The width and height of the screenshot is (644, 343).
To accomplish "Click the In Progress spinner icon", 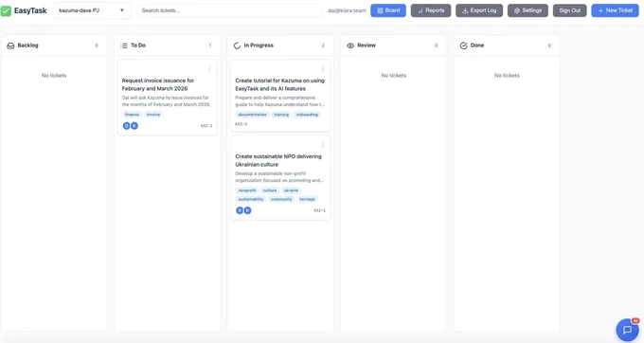I will pyautogui.click(x=237, y=45).
